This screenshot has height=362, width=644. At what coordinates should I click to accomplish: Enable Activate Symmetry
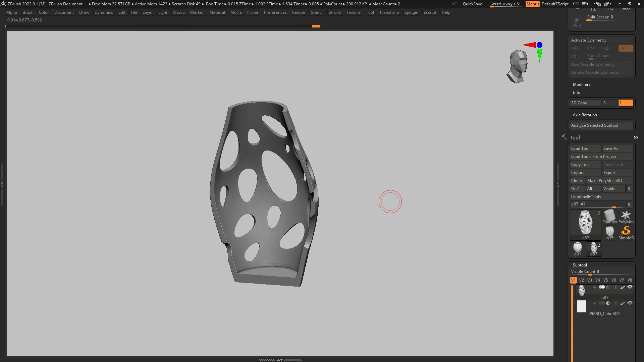tap(602, 40)
